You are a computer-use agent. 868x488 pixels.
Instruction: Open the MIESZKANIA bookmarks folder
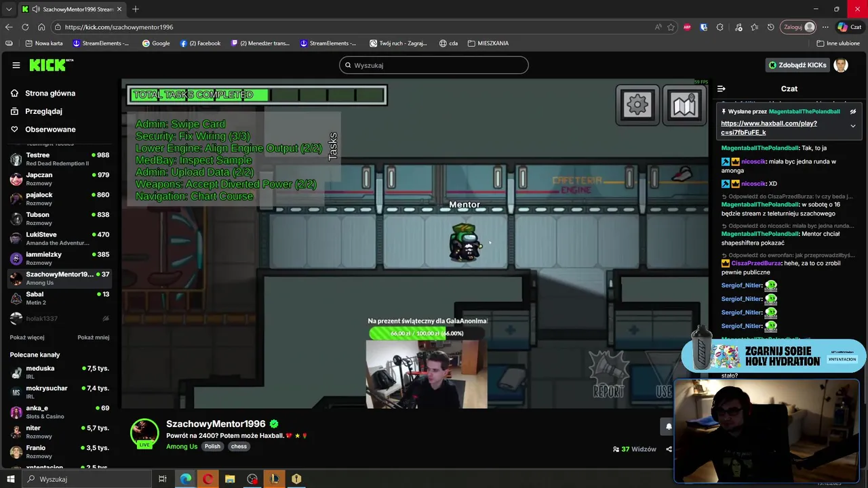488,43
